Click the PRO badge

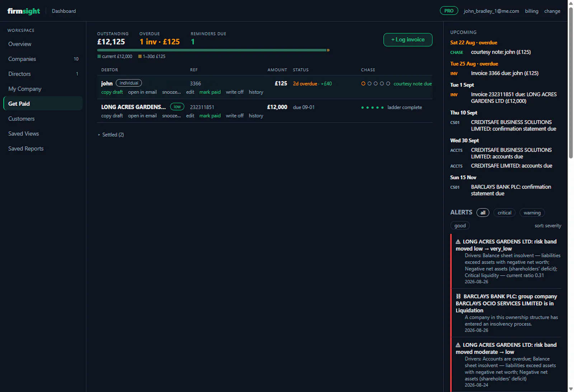pos(449,11)
